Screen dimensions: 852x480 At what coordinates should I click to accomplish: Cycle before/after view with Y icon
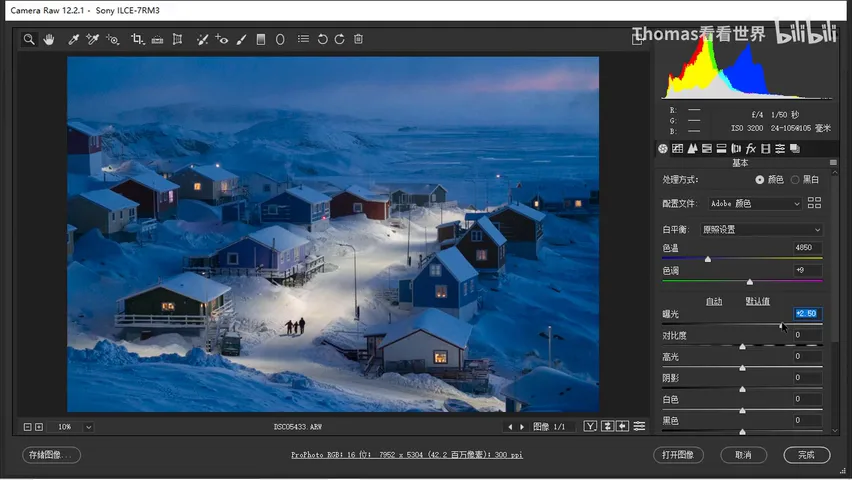tap(590, 426)
